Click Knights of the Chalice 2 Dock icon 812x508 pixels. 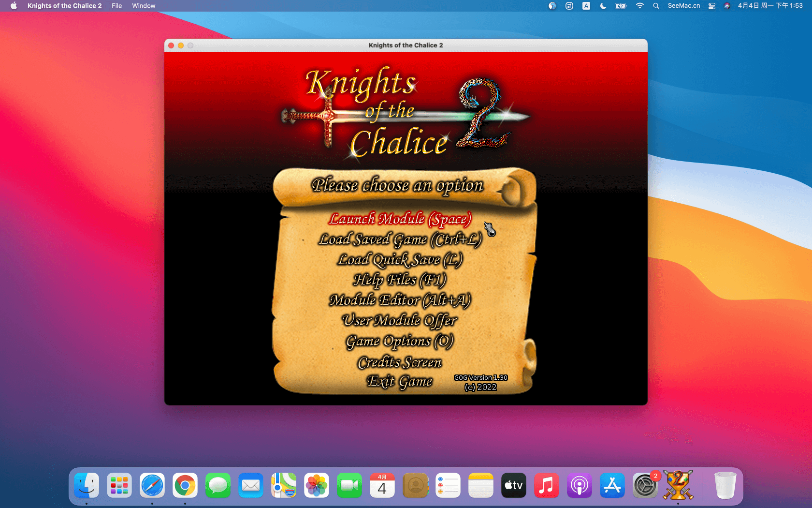(678, 485)
